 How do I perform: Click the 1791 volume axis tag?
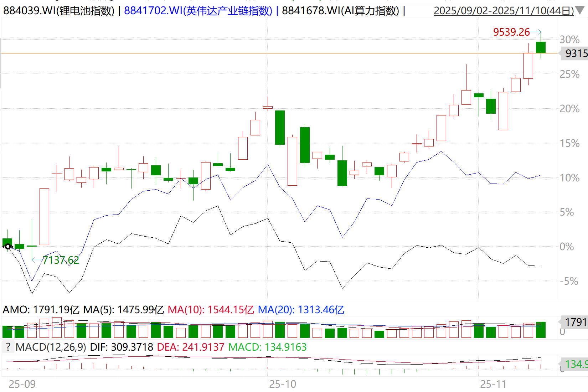(574, 322)
